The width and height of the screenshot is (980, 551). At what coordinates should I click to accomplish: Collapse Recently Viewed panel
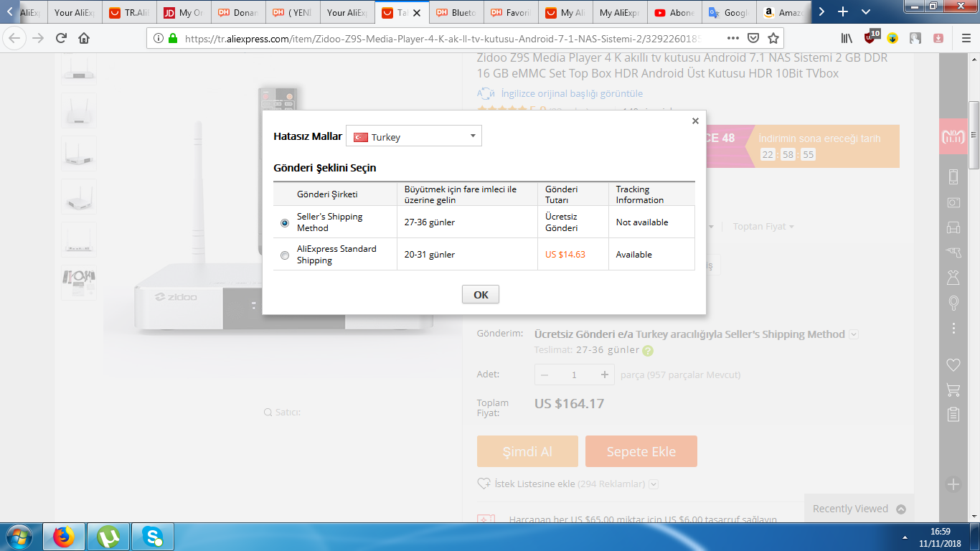pos(901,509)
